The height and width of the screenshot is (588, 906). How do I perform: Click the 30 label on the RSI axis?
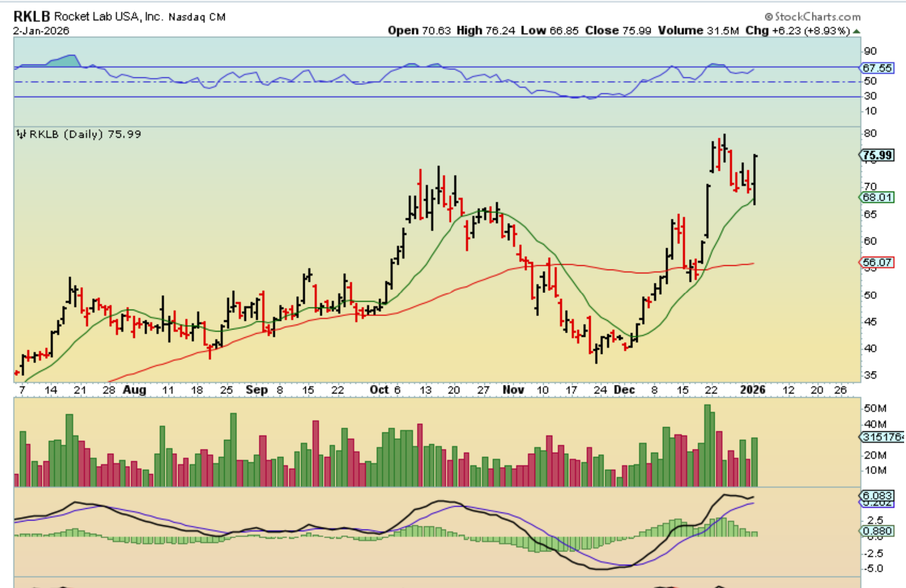[x=870, y=96]
